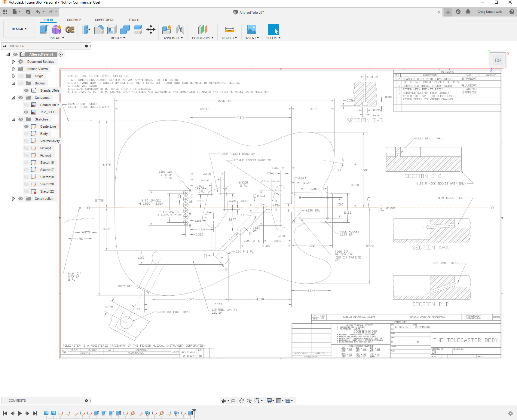This screenshot has width=517, height=420.
Task: Toggle visibility of CenterLine sketch
Action: coord(26,126)
